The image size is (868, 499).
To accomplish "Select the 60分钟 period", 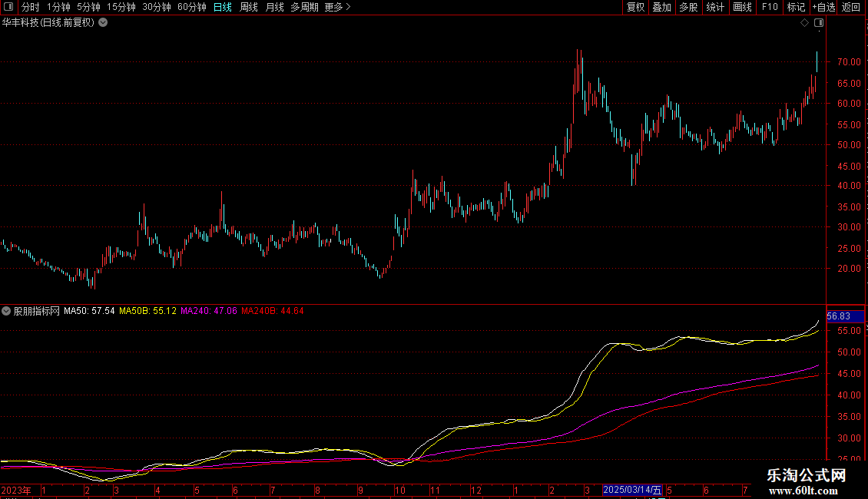I will [191, 7].
